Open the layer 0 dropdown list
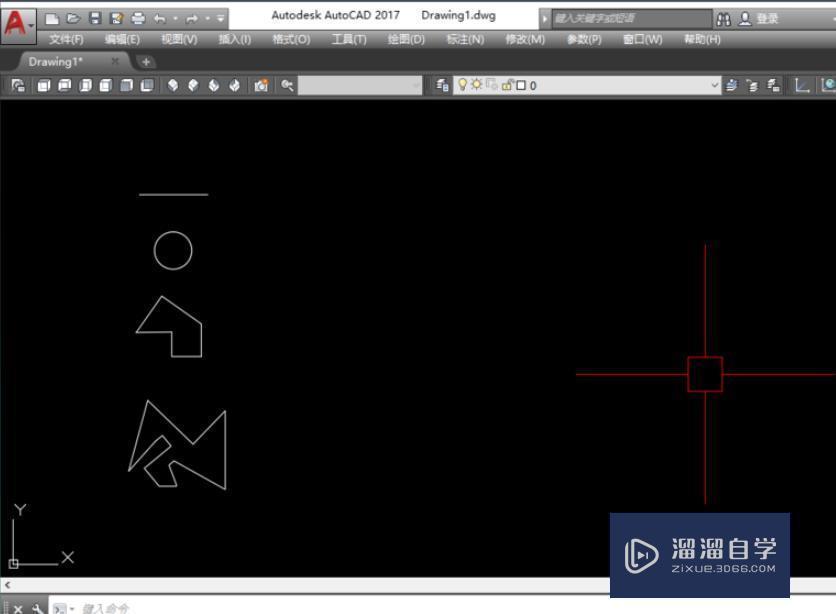This screenshot has width=836, height=614. (714, 84)
